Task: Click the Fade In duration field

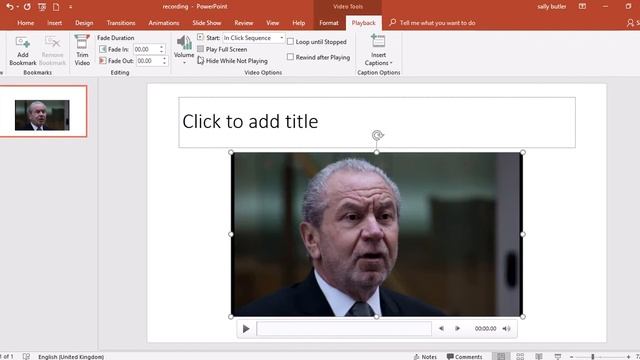Action: pyautogui.click(x=146, y=49)
